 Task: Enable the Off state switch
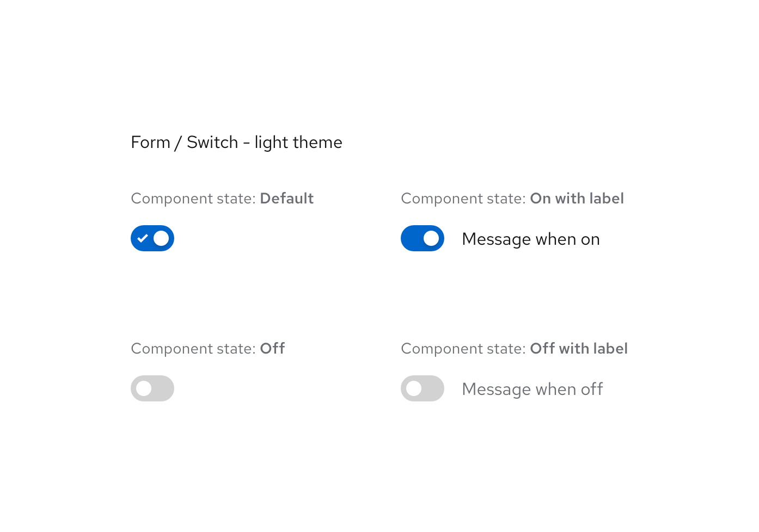[152, 388]
